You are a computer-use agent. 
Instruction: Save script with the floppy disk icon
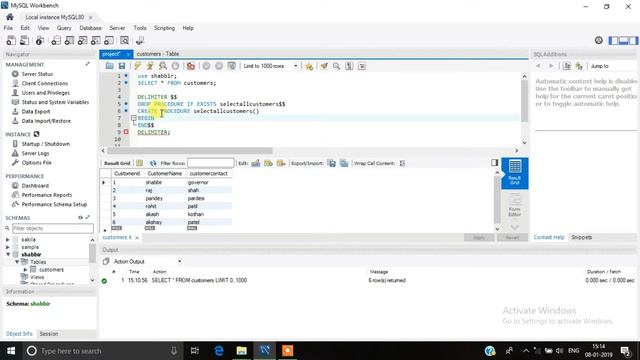tap(122, 66)
